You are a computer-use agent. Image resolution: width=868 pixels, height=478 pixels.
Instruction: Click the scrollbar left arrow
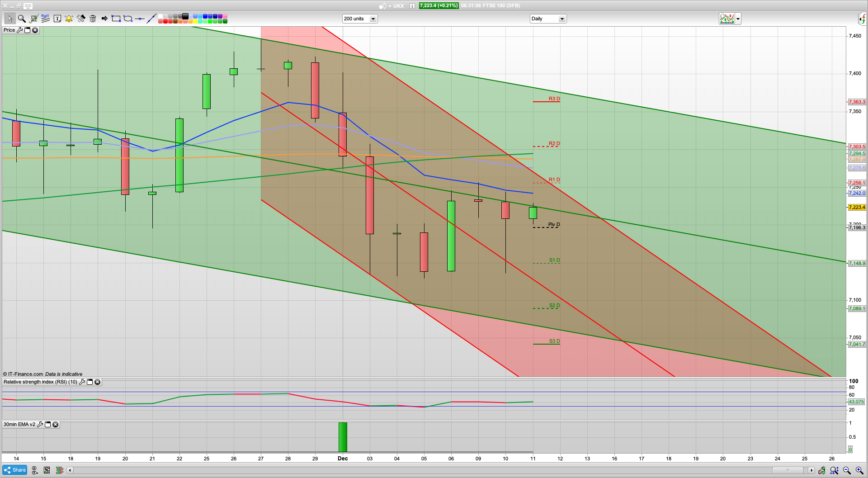(x=70, y=470)
